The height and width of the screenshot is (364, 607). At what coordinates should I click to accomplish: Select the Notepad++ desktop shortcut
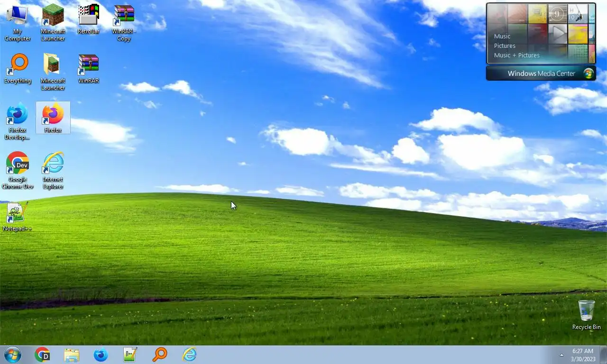(18, 217)
